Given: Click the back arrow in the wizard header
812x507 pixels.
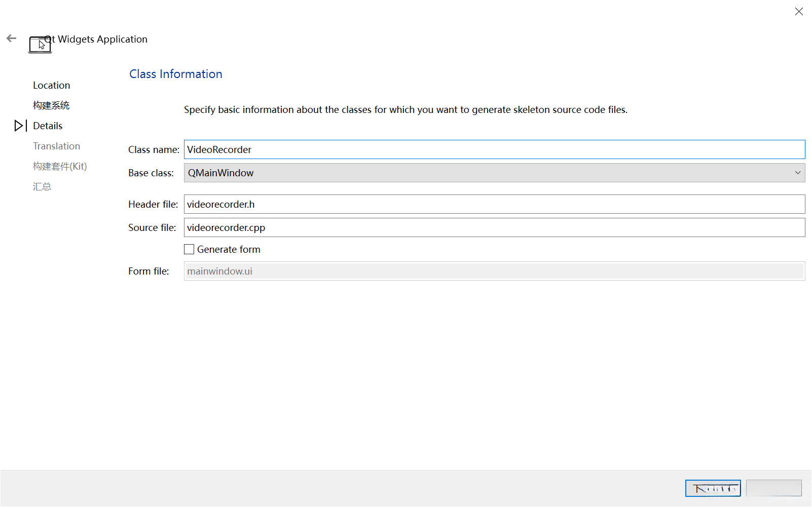Looking at the screenshot, I should click(x=11, y=38).
